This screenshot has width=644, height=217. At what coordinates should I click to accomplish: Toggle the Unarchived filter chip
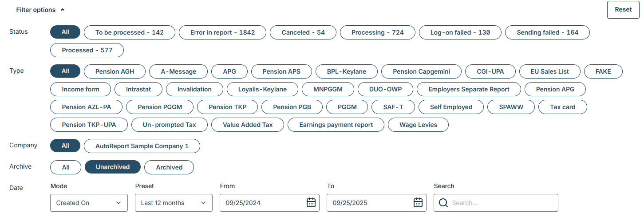click(x=113, y=167)
